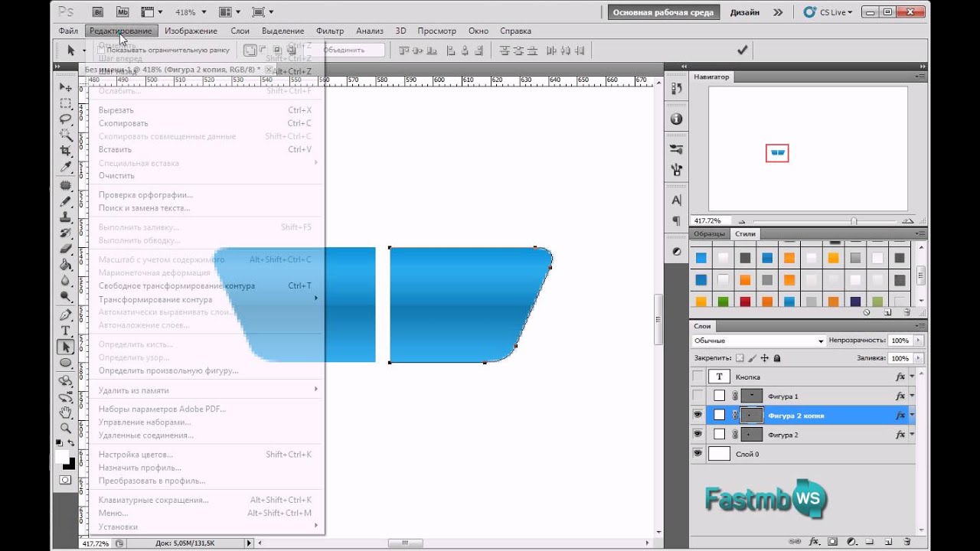The image size is (980, 551).
Task: Open the Заливка fill arrow
Action: pos(919,358)
